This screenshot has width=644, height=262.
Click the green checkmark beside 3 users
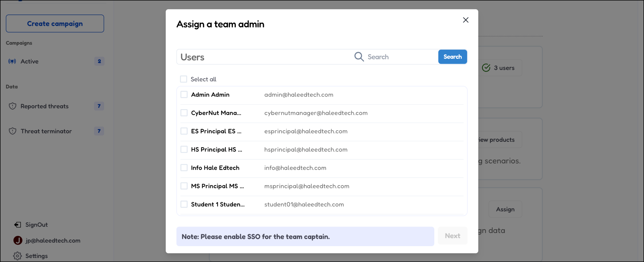pos(486,68)
